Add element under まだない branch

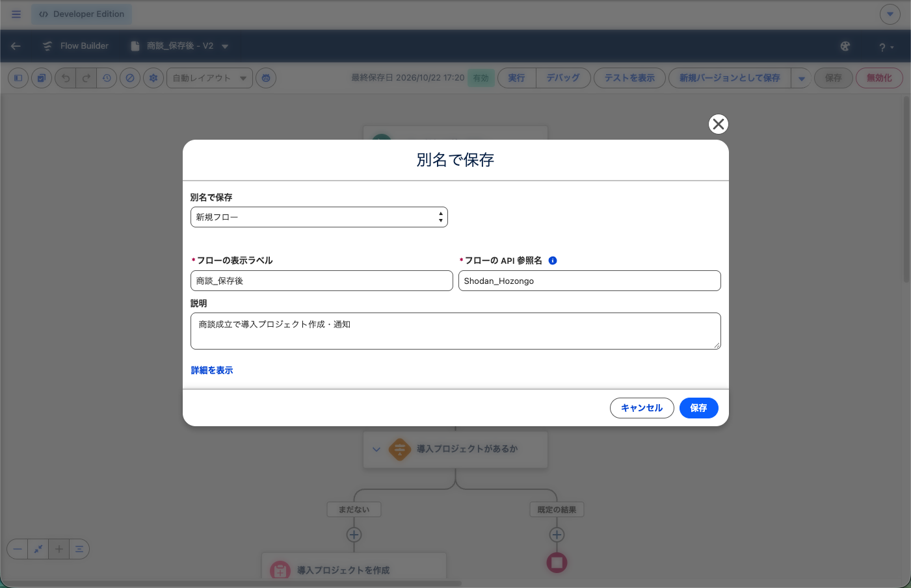pyautogui.click(x=354, y=535)
